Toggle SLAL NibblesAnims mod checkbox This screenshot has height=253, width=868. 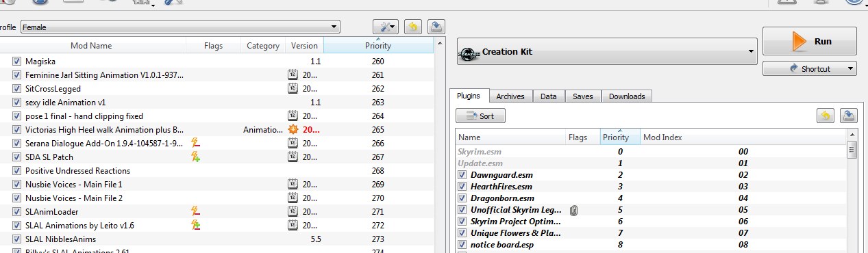(x=16, y=239)
